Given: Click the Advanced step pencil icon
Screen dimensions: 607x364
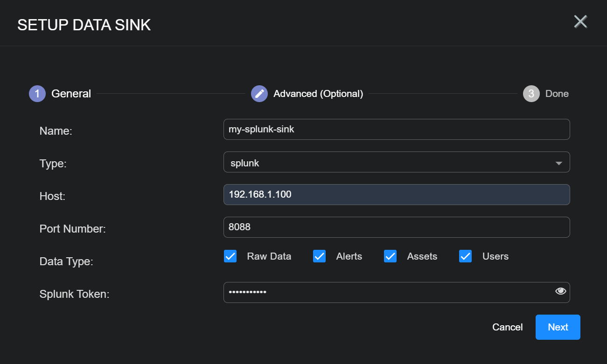Looking at the screenshot, I should [259, 94].
